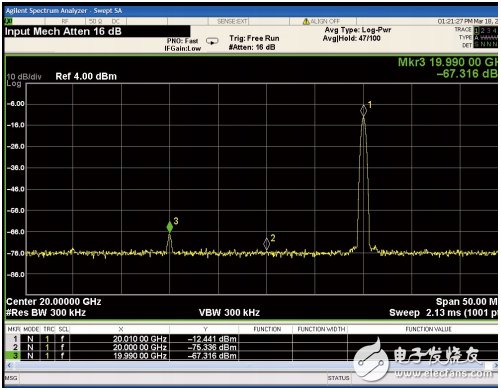Click green marker 3 diamond on spur
Viewport: 501px width, 390px height.
tap(170, 227)
